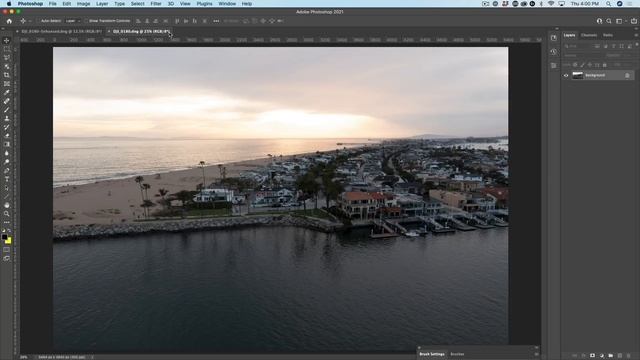Open the Properties panel icon in the dock
The width and height of the screenshot is (640, 360).
tap(553, 65)
